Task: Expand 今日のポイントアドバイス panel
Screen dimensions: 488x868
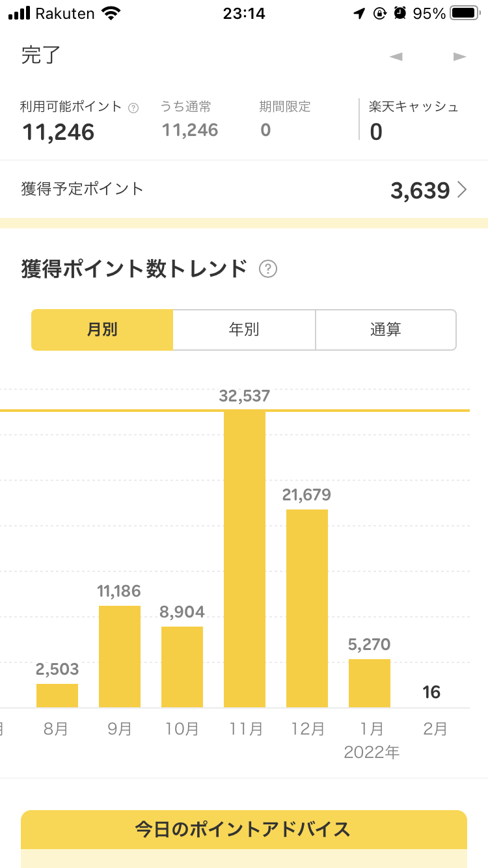Action: click(x=244, y=830)
